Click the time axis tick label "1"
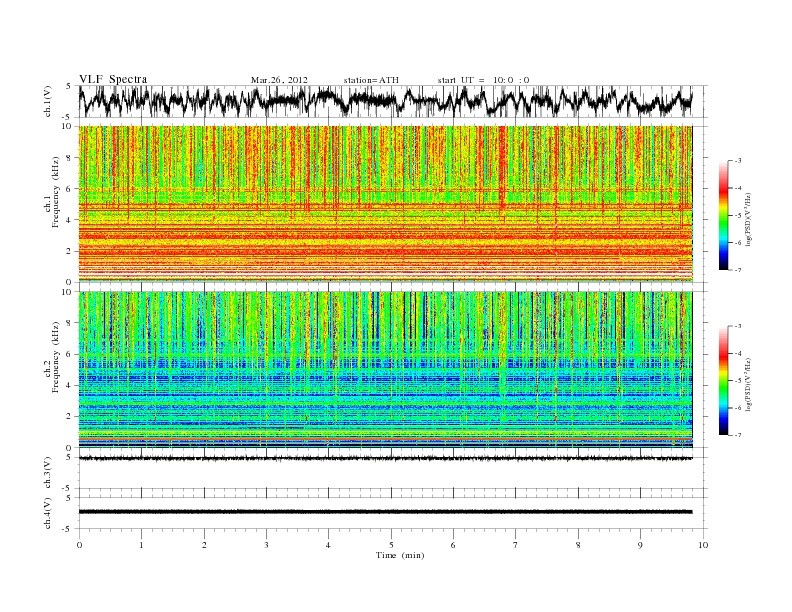This screenshot has height=612, width=792. pyautogui.click(x=141, y=545)
